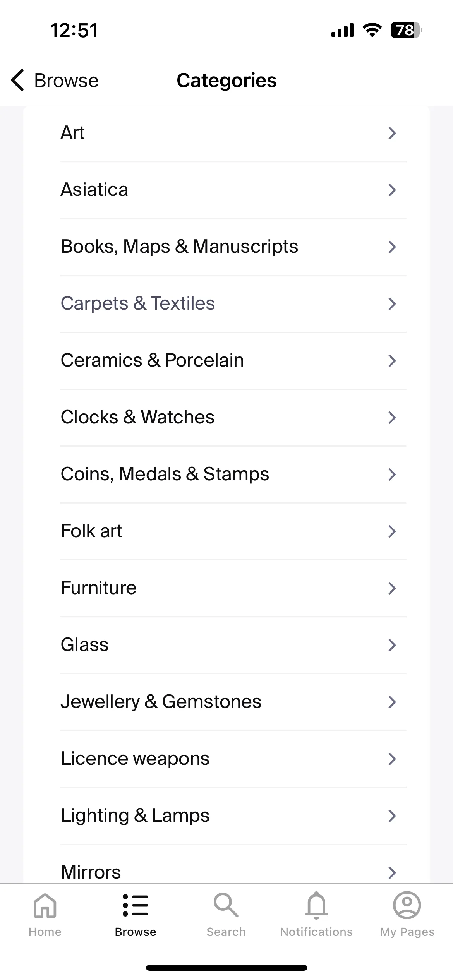Select the Browse list icon

tap(136, 905)
